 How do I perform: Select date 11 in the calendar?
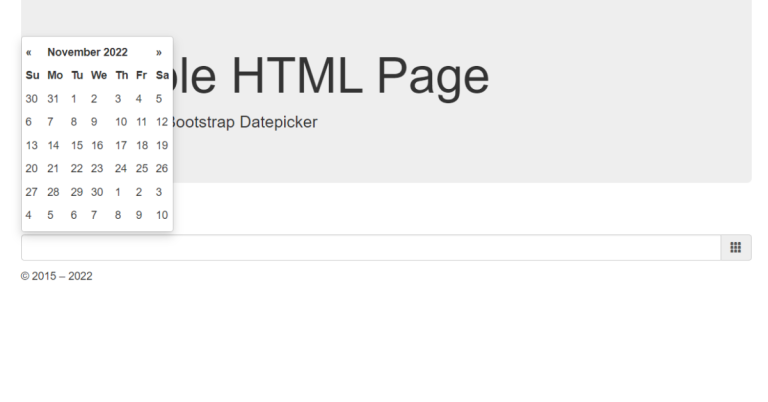(141, 122)
